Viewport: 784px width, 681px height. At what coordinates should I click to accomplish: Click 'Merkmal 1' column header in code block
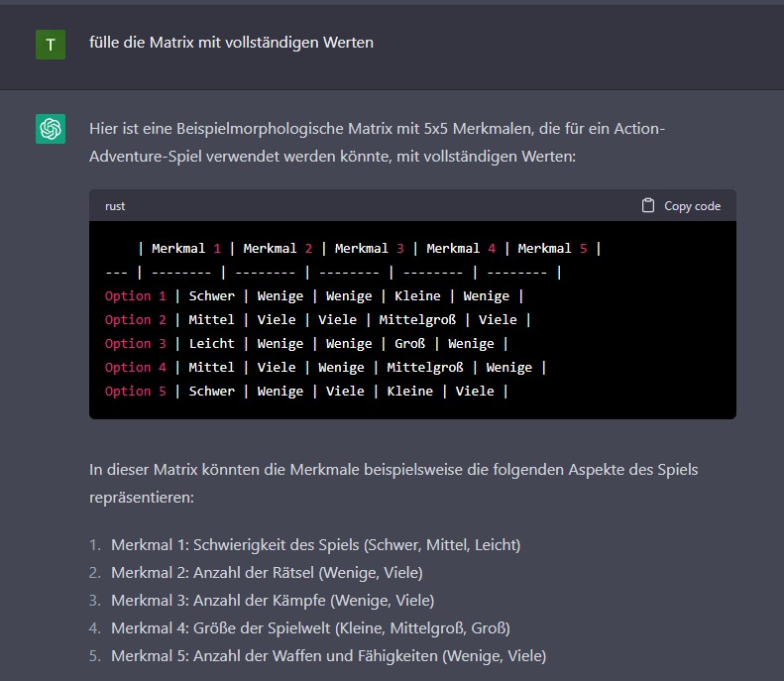(186, 248)
